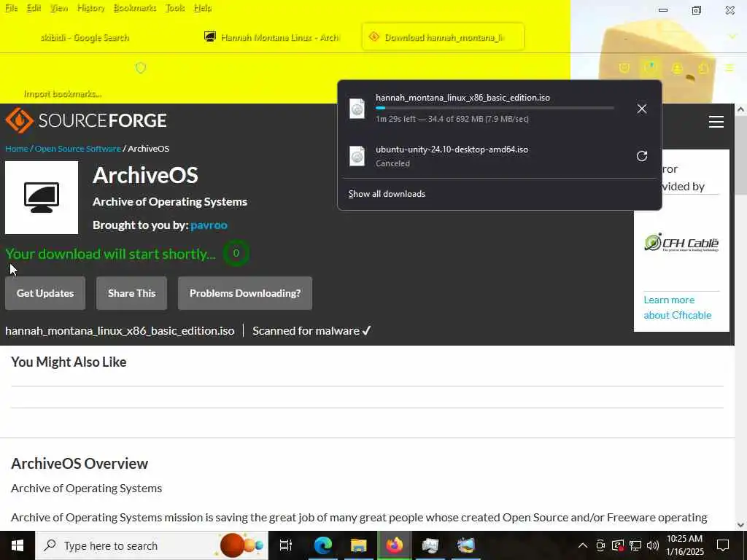Cancel the hannah_montana_linux iso download
The height and width of the screenshot is (560, 747).
click(642, 109)
